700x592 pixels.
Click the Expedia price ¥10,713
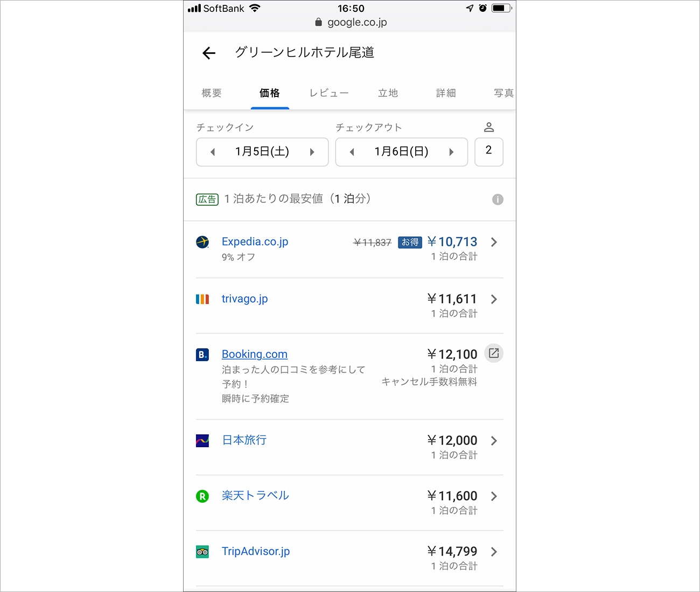point(452,242)
